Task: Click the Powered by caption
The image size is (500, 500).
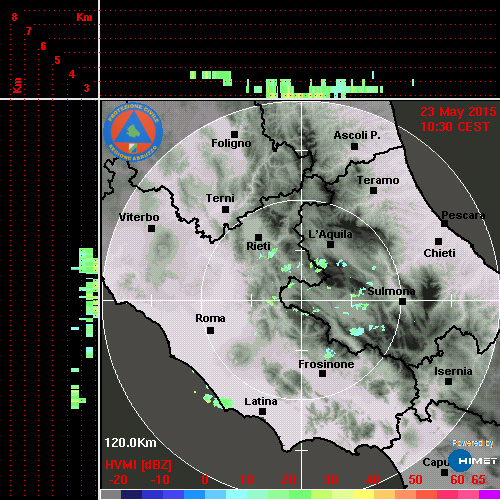Action: pos(473,443)
